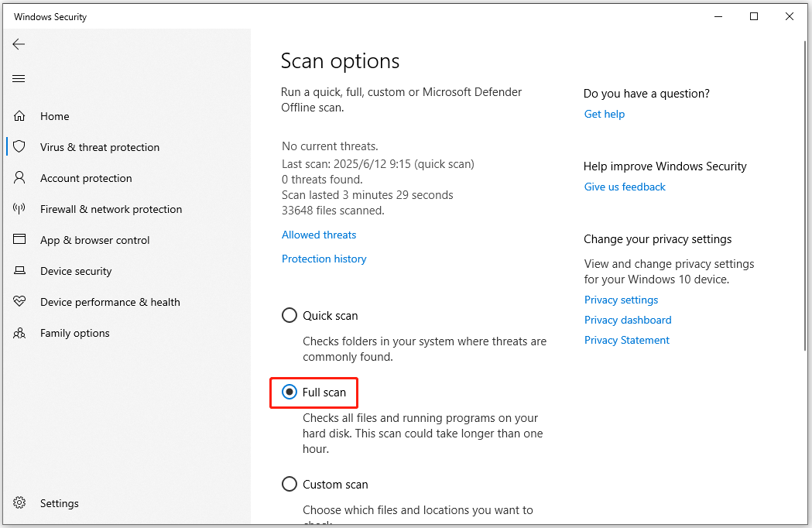The height and width of the screenshot is (528, 812).
Task: Select the Custom scan radio button
Action: tap(290, 484)
